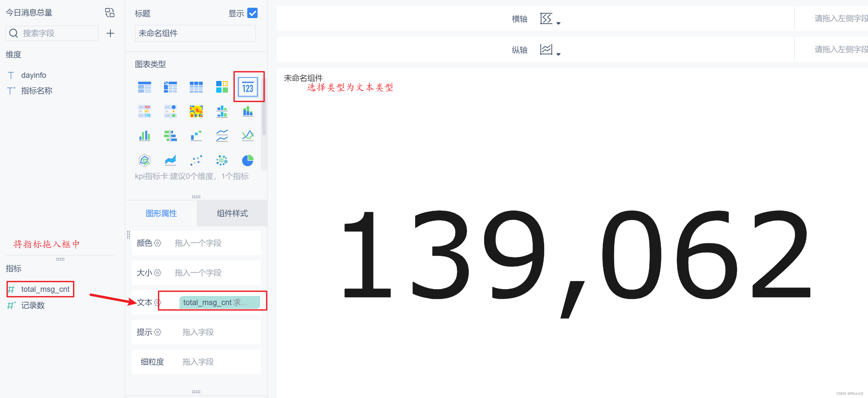Click the 今日消息总量 dataset name
The width and height of the screenshot is (868, 398).
[29, 13]
